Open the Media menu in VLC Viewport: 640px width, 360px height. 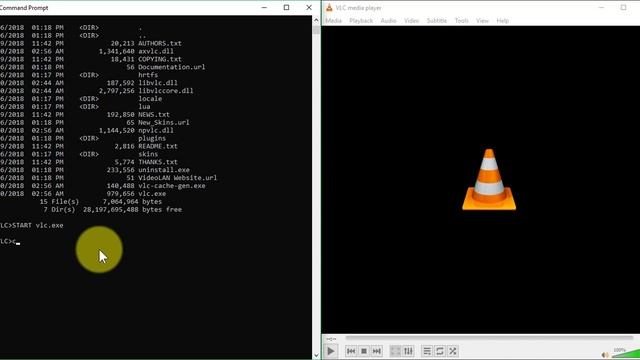(333, 20)
